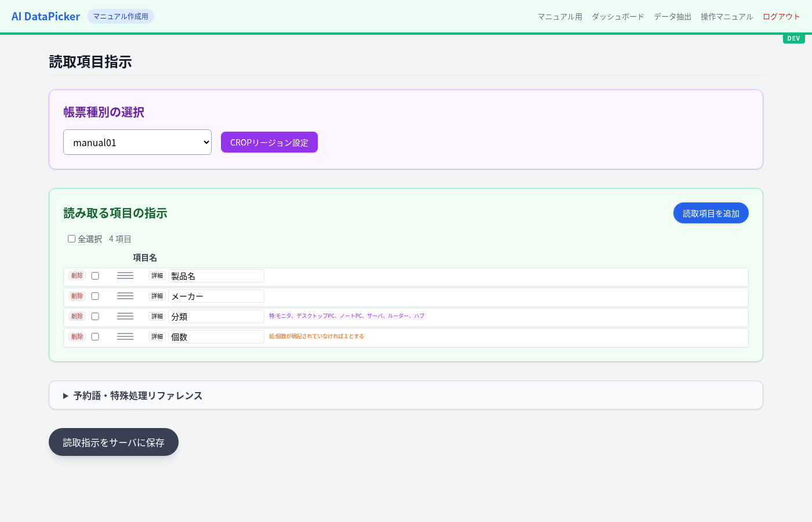Screen dimensions: 812x522
Task: Click the drag handle for 製品名 row
Action: tap(125, 276)
